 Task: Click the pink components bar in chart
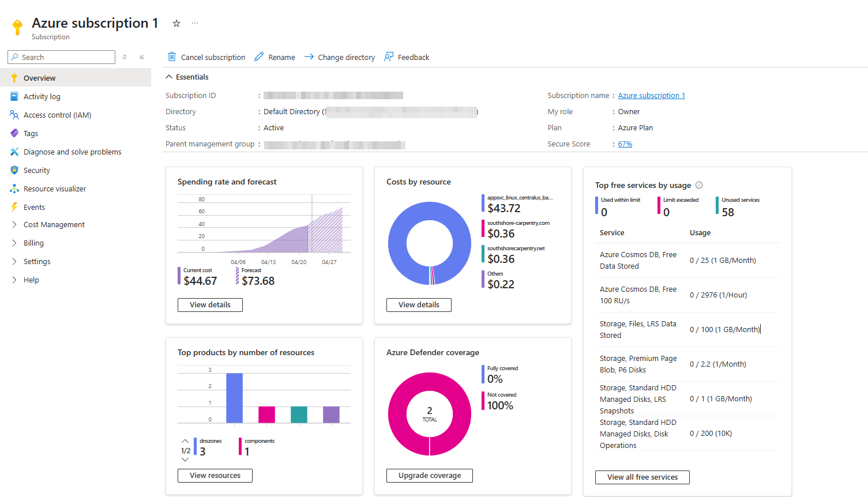pos(266,415)
